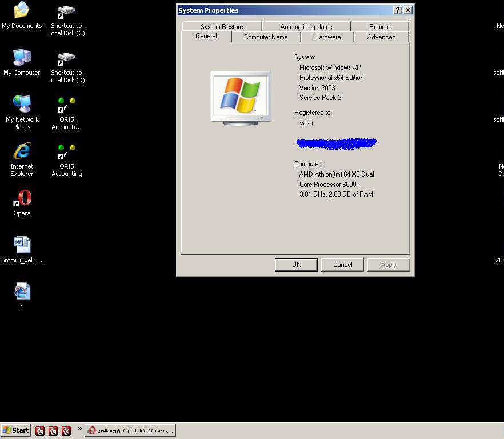Select the ORIS Accounting desktop shortcut
The height and width of the screenshot is (439, 504).
pyautogui.click(x=66, y=161)
